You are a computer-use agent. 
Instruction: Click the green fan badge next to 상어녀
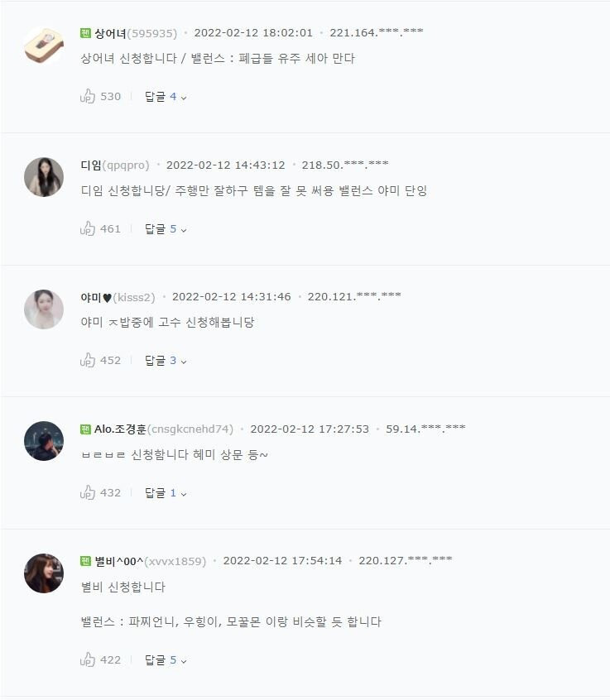tap(86, 33)
